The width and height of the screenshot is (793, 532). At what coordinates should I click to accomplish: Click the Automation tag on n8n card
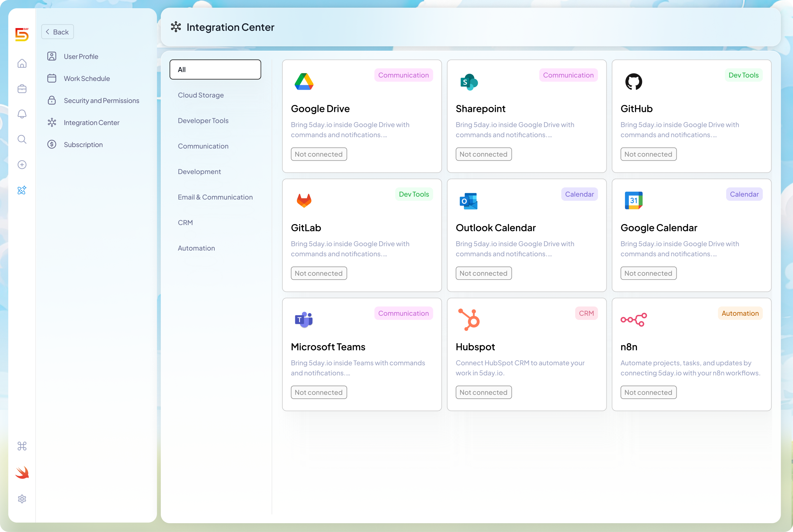click(740, 313)
